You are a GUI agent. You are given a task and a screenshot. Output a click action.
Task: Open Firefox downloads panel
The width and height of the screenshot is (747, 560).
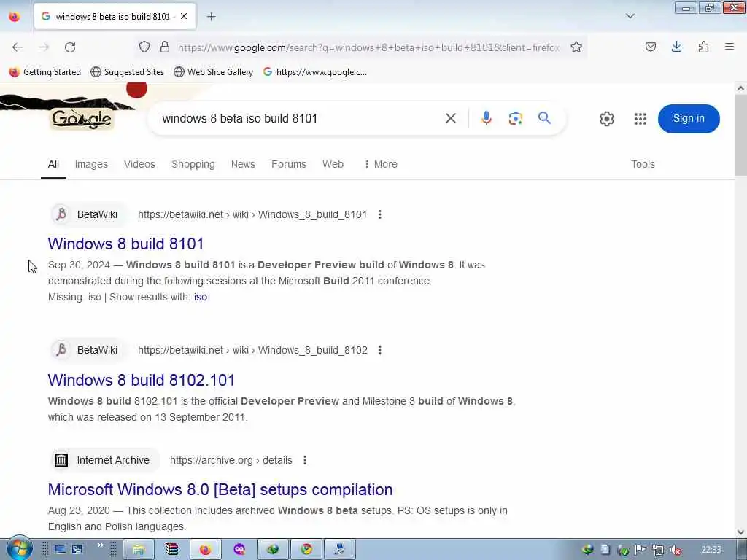[676, 47]
